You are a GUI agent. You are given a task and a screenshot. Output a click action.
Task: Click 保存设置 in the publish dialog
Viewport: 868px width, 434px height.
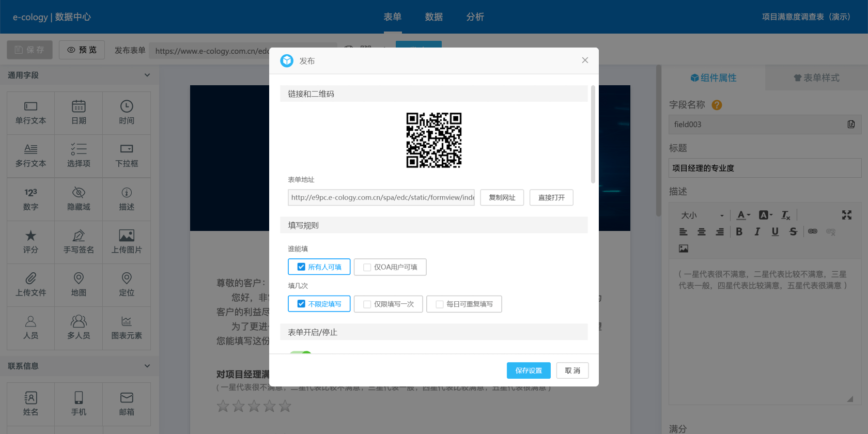point(529,370)
